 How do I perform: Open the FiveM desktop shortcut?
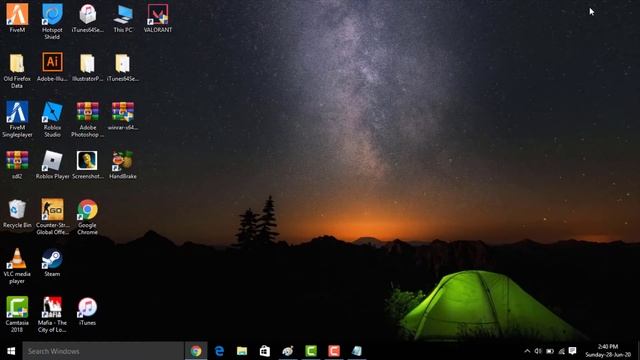tap(17, 18)
